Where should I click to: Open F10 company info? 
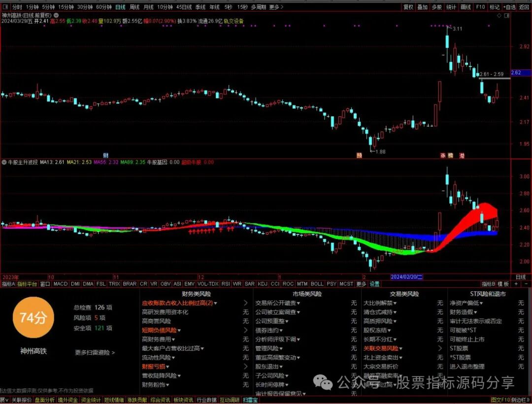[x=480, y=7]
